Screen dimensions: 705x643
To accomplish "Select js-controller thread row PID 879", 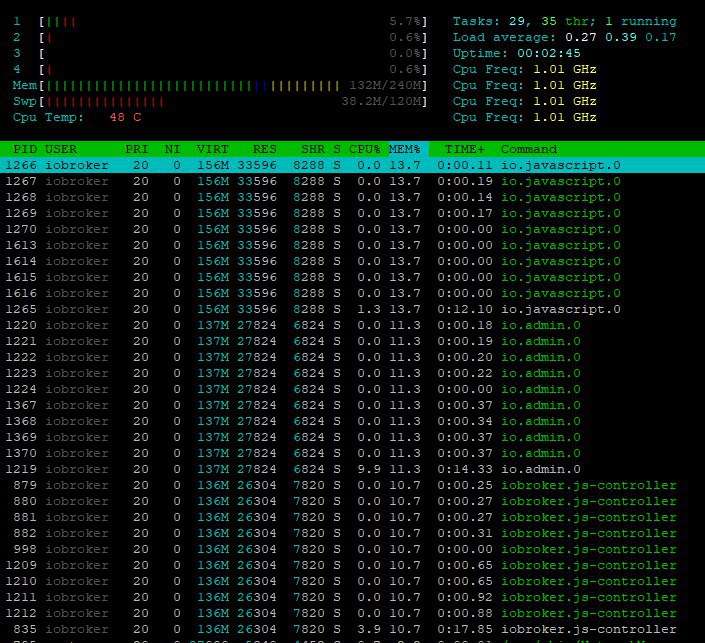I will [352, 486].
